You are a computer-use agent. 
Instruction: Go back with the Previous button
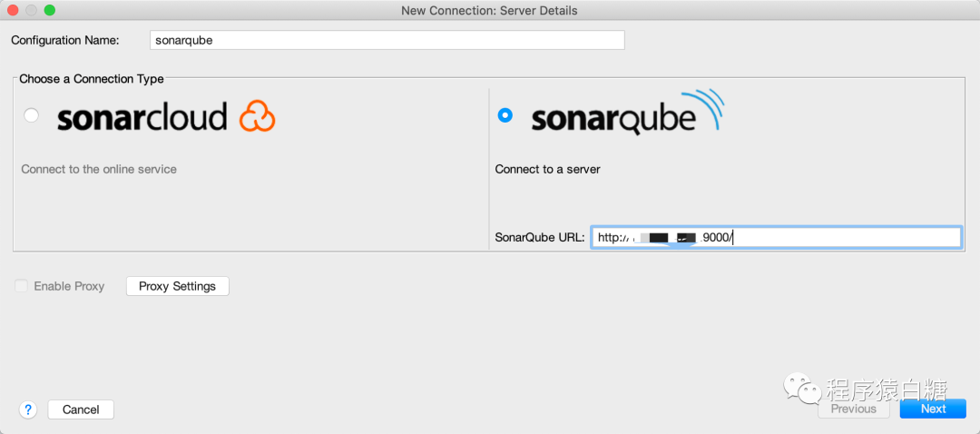853,409
